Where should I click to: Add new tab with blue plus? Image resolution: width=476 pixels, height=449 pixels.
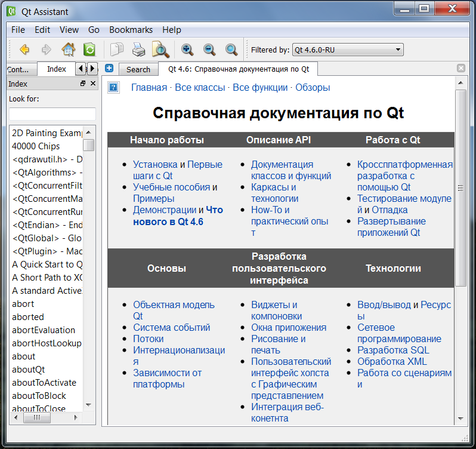point(109,68)
